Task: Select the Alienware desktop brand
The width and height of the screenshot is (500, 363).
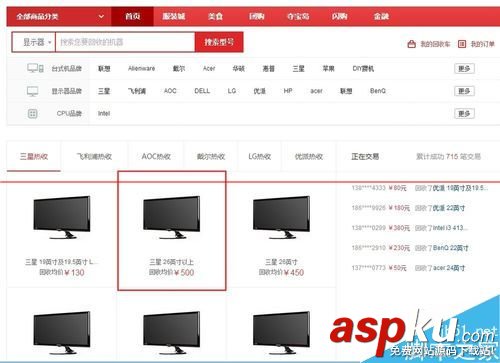Action: click(141, 69)
